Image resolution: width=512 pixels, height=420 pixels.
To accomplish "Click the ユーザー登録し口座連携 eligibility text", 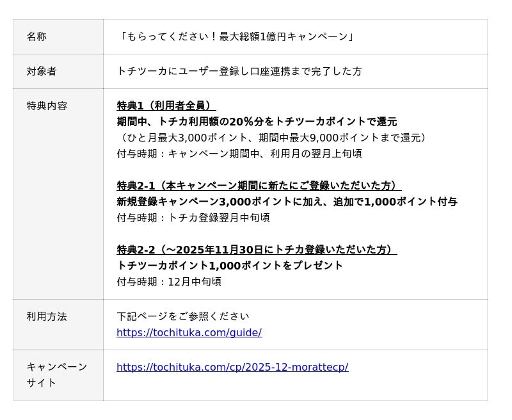I will point(239,72).
